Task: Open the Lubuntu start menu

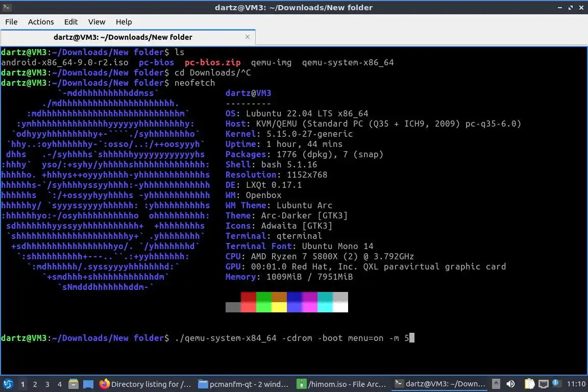Action: point(8,384)
